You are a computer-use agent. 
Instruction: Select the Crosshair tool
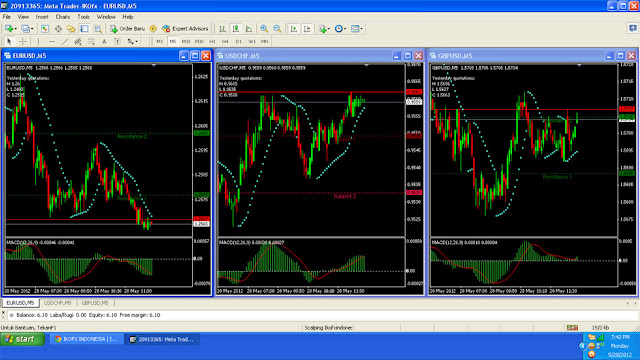tap(22, 41)
